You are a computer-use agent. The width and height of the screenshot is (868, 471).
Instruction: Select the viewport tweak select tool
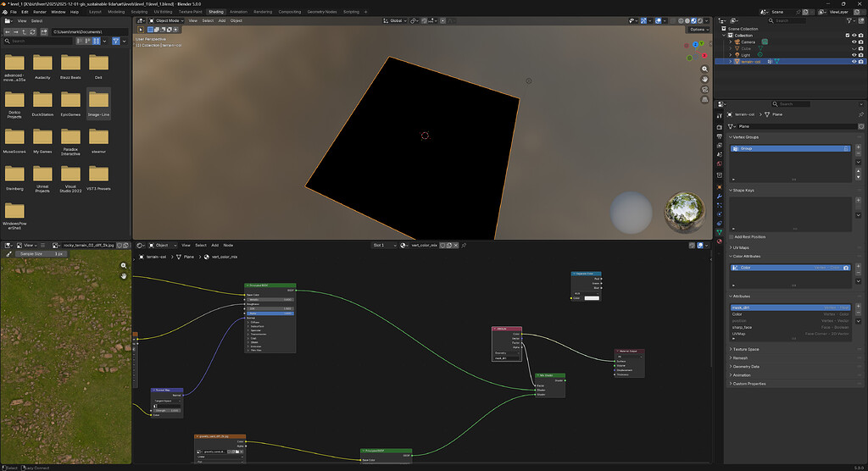[141, 30]
